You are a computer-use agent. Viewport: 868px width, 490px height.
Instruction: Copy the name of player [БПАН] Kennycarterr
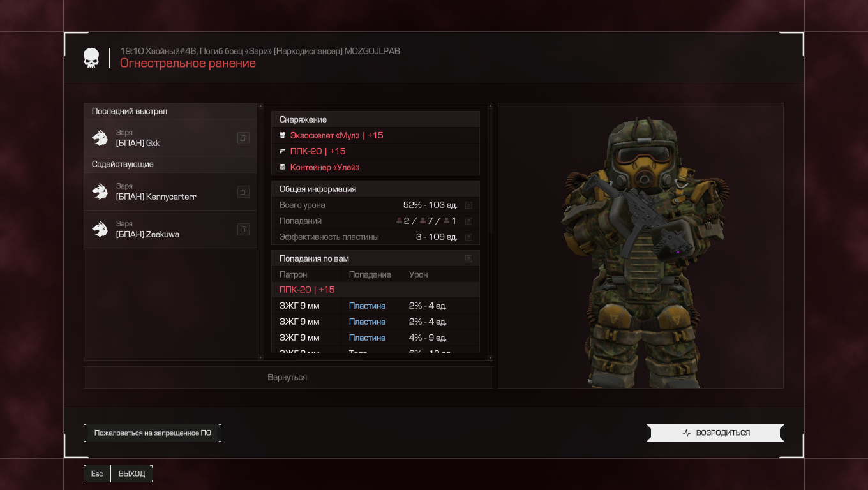pos(243,191)
